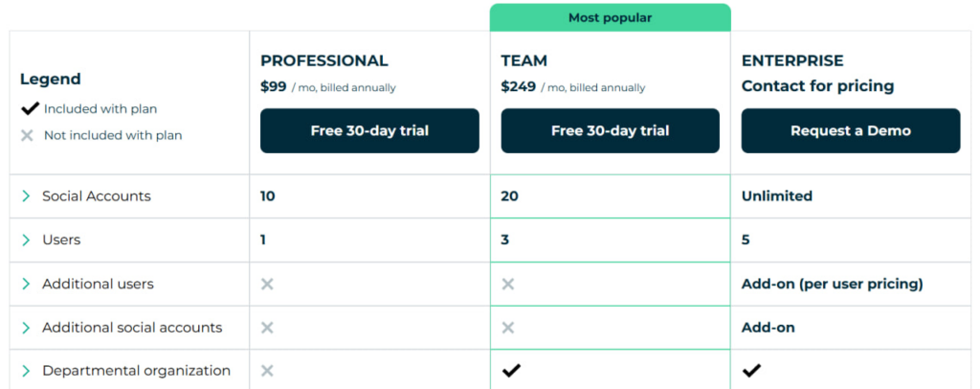The image size is (980, 389).
Task: Expand the Users row chevron
Action: pyautogui.click(x=26, y=240)
